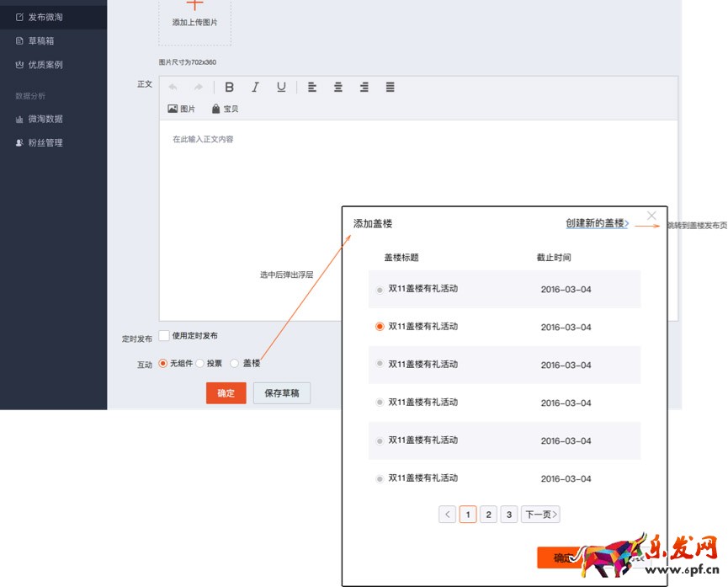Jump to page 3 in the pagination
728x587 pixels.
pos(507,514)
